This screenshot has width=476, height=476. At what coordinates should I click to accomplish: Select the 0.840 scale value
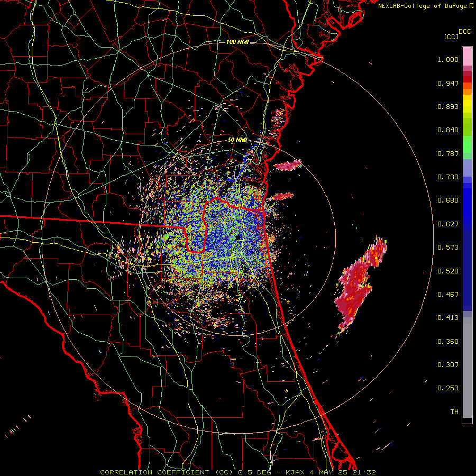click(x=448, y=130)
